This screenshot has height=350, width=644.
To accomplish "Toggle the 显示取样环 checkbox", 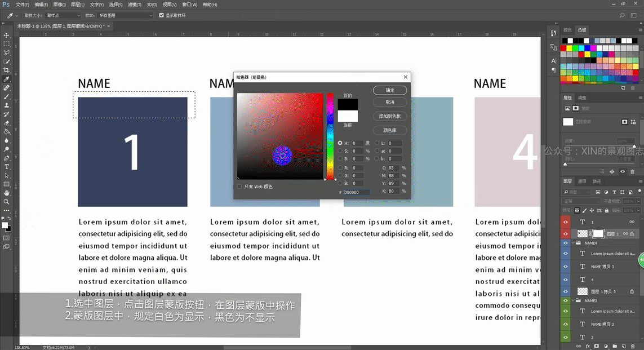I will click(161, 15).
